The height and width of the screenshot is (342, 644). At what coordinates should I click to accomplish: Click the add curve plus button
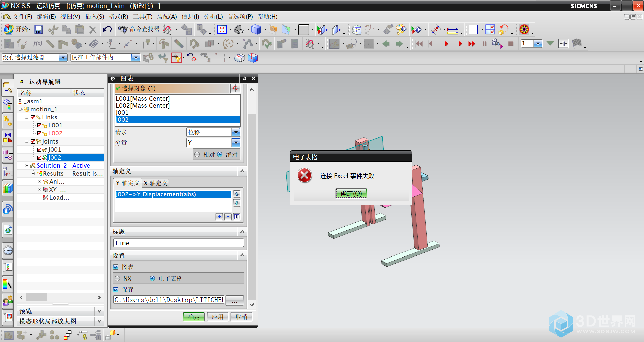point(219,217)
